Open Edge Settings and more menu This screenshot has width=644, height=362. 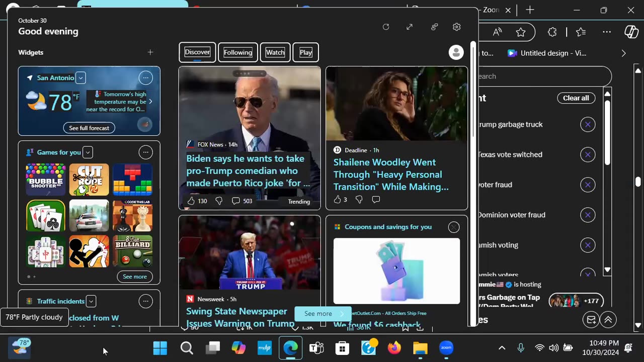coord(607,32)
